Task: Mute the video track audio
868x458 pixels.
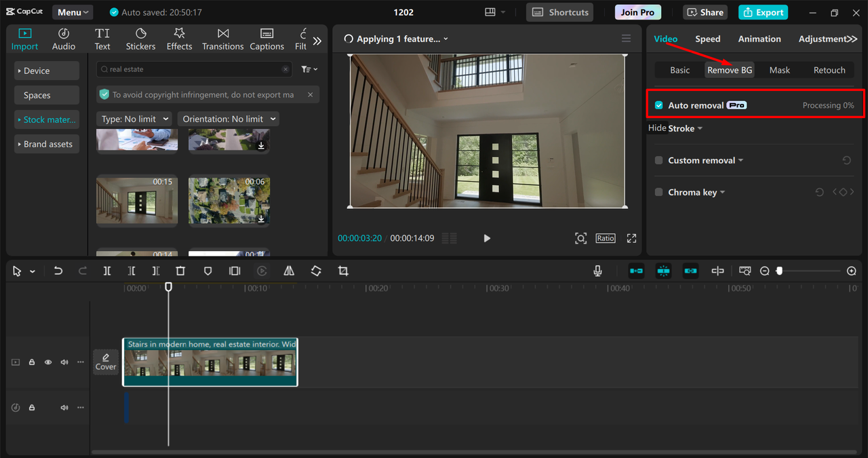Action: point(64,362)
